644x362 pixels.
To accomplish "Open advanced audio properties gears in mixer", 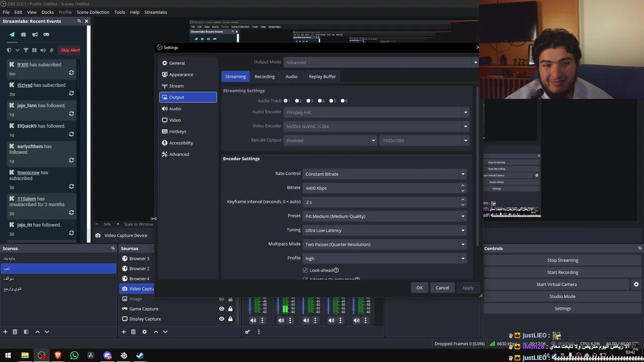I will pos(248,332).
